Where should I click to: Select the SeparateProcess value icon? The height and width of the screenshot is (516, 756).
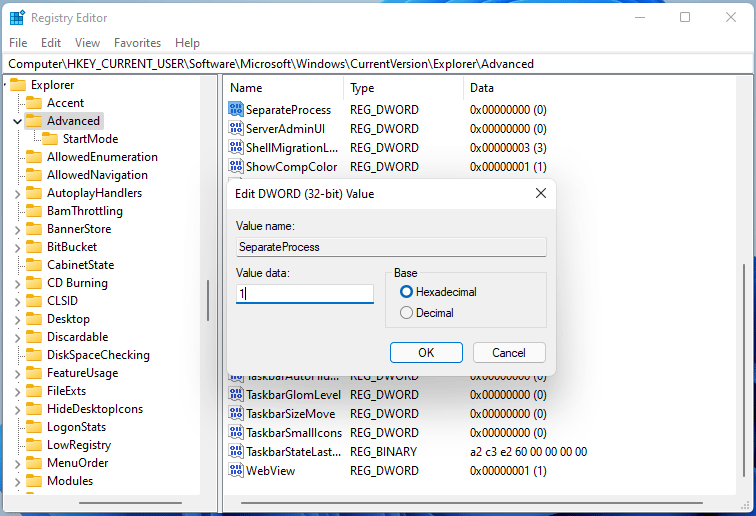click(x=236, y=109)
